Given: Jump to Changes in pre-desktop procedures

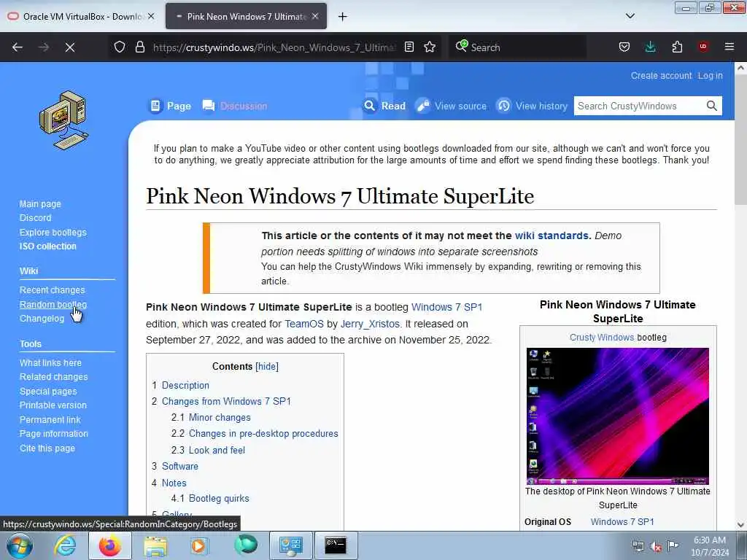Looking at the screenshot, I should 263,433.
